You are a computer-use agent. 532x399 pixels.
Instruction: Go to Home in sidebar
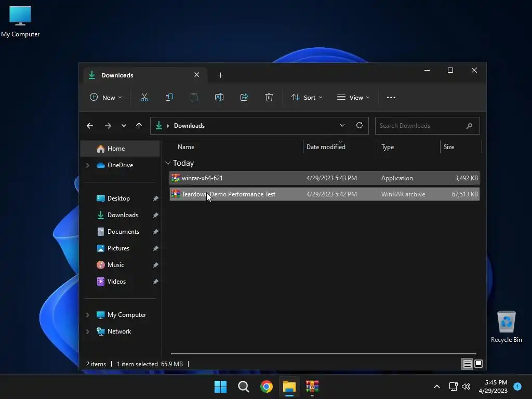(120, 149)
